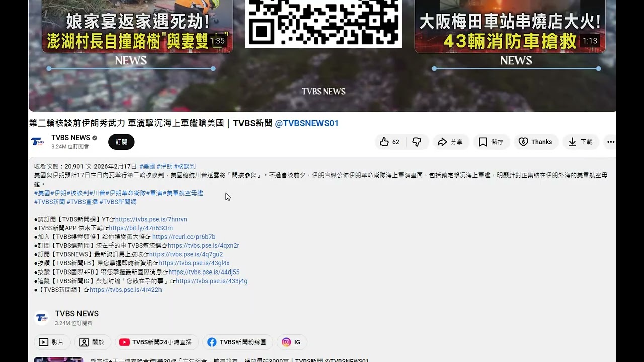Download video with 下載 button
Screen dimensions: 644x362
click(x=581, y=142)
